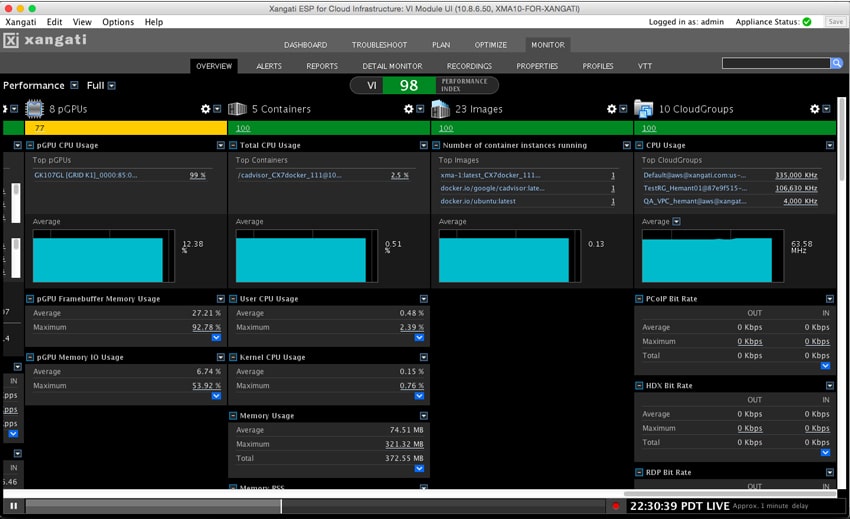Click the Containers icon
This screenshot has height=519, width=850.
pos(237,109)
